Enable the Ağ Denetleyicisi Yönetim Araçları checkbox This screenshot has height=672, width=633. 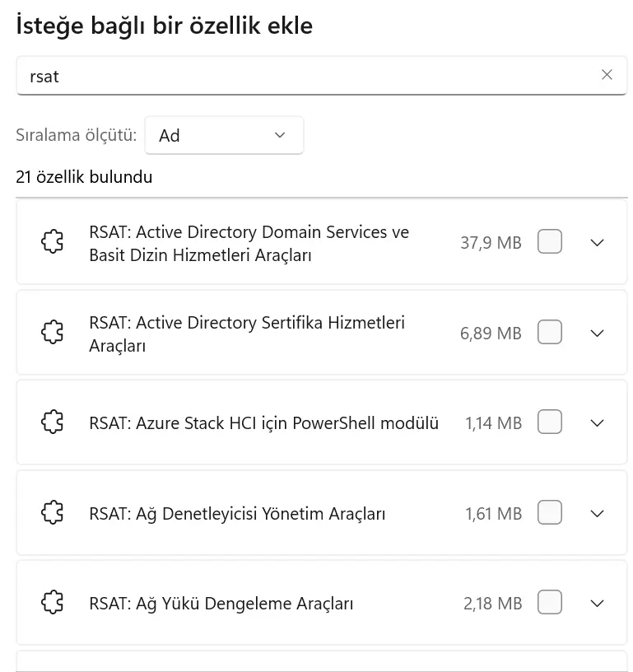click(x=549, y=513)
